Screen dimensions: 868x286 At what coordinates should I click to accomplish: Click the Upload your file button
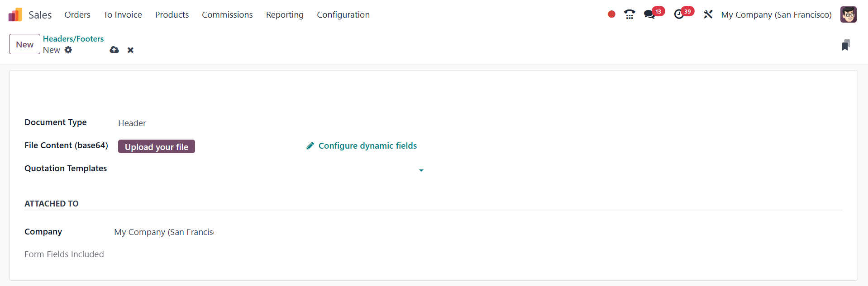[x=157, y=147]
